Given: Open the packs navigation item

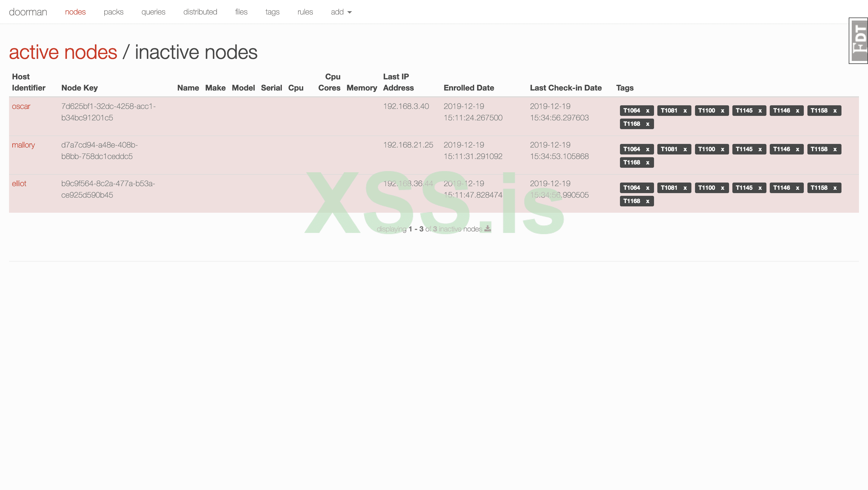Looking at the screenshot, I should (113, 12).
